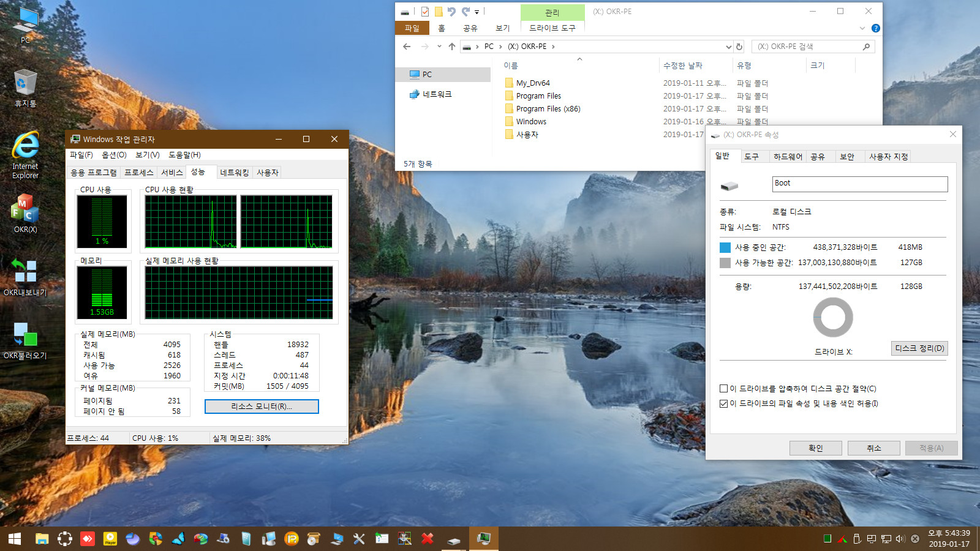
Task: Click the Explorer up-folder arrow
Action: pyautogui.click(x=452, y=47)
